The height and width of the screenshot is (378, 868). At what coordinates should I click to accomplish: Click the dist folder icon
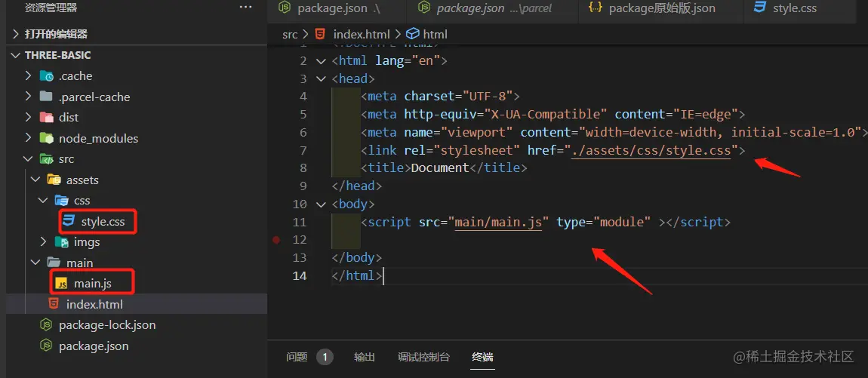click(47, 118)
